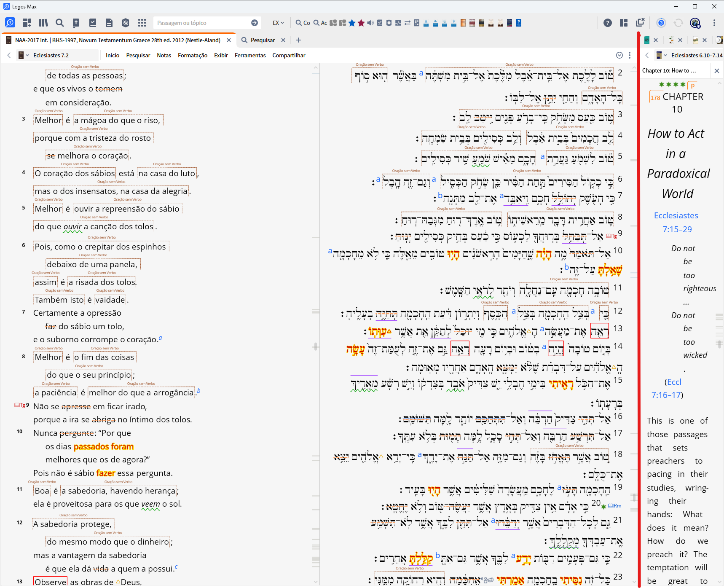Click the swap arrows shortcut icon
This screenshot has width=724, height=588.
pyautogui.click(x=408, y=23)
